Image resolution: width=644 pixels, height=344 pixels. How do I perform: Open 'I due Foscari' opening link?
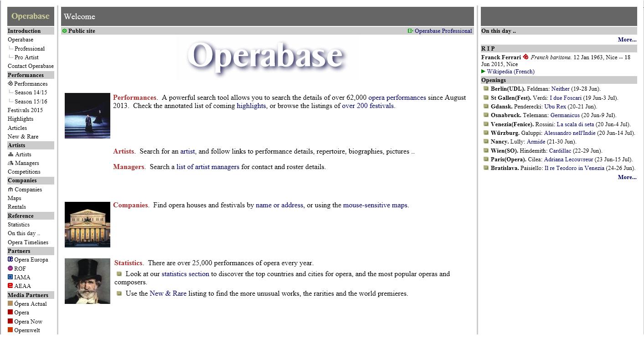pos(566,98)
